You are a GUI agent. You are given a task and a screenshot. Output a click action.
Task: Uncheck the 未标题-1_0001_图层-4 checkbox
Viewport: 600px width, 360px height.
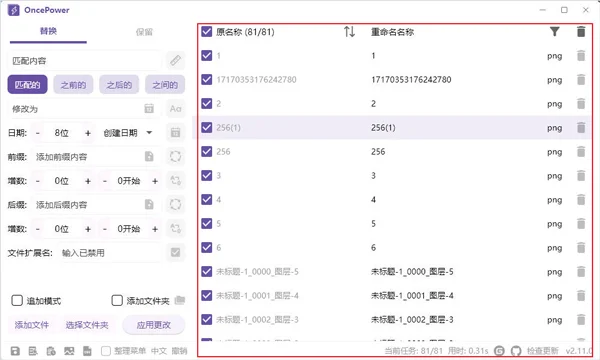click(x=207, y=295)
